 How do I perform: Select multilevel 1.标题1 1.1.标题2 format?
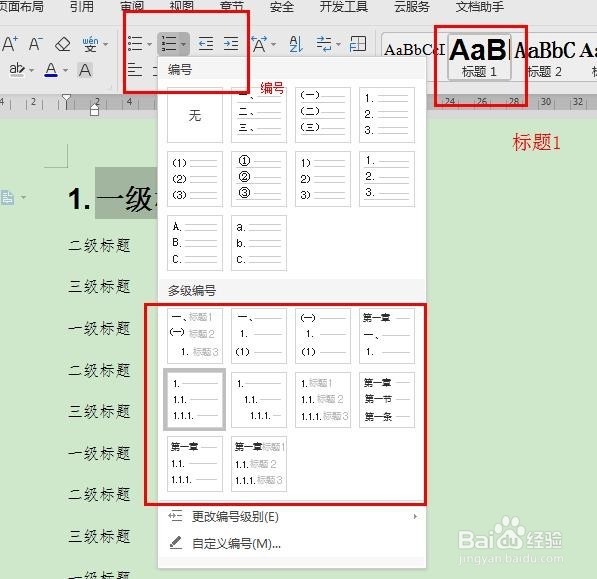[323, 400]
